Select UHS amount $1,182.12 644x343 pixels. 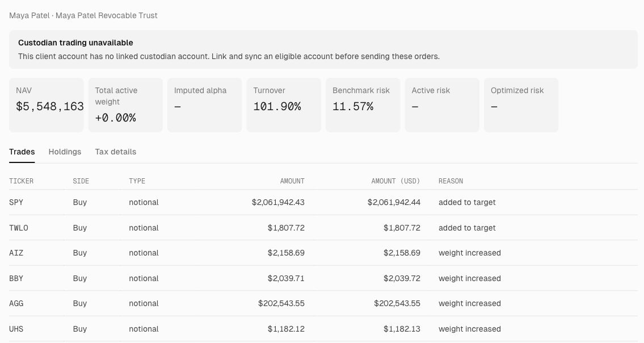286,329
